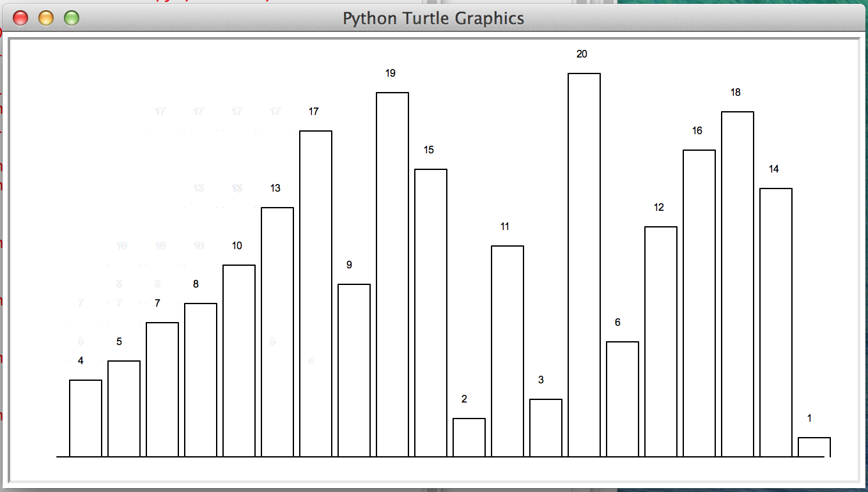Click the red close window button
The image size is (868, 492).
tap(20, 19)
